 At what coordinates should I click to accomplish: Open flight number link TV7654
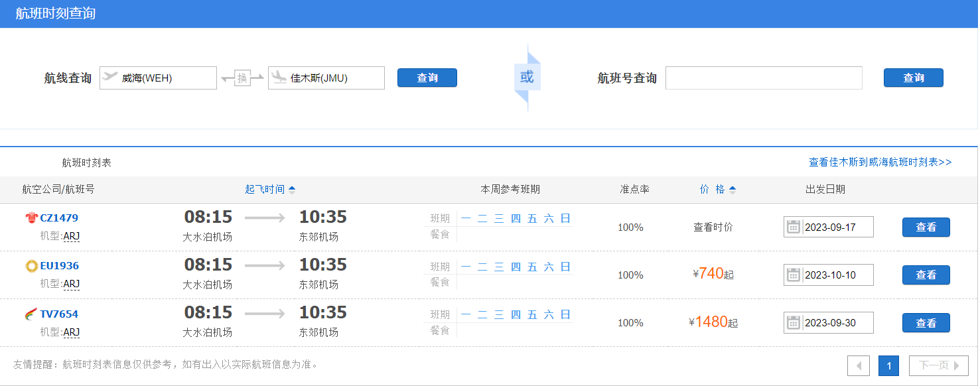click(x=59, y=314)
